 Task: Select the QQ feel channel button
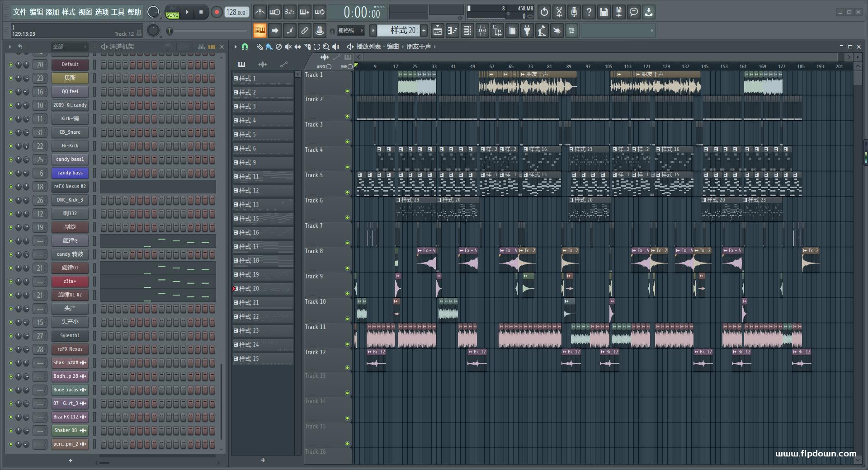pos(70,91)
